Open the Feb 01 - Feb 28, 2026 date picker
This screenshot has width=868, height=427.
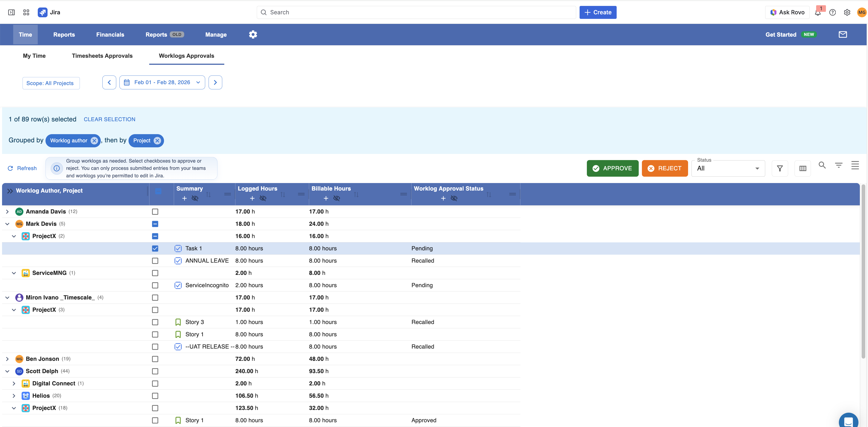pyautogui.click(x=162, y=83)
